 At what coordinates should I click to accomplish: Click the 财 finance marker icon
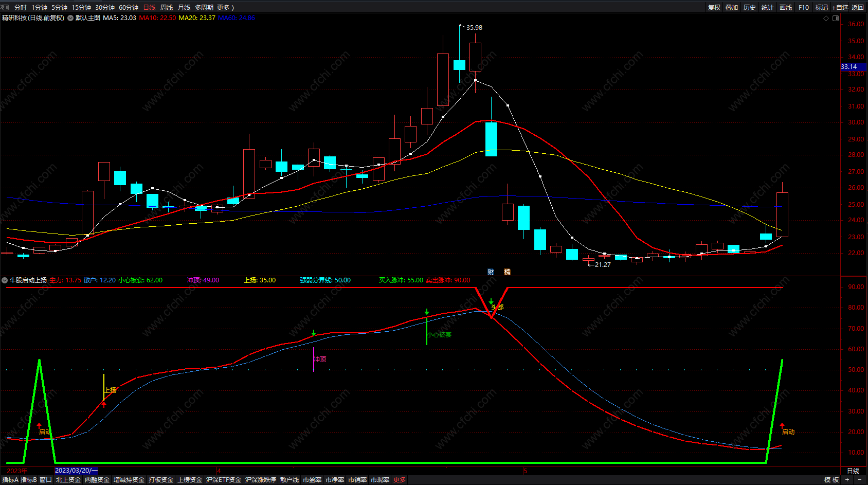pos(491,272)
